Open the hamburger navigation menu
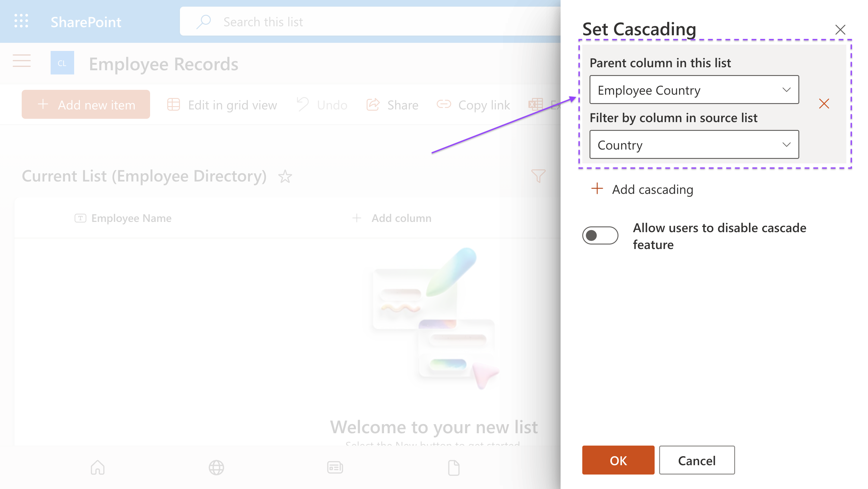The image size is (868, 489). click(x=22, y=61)
